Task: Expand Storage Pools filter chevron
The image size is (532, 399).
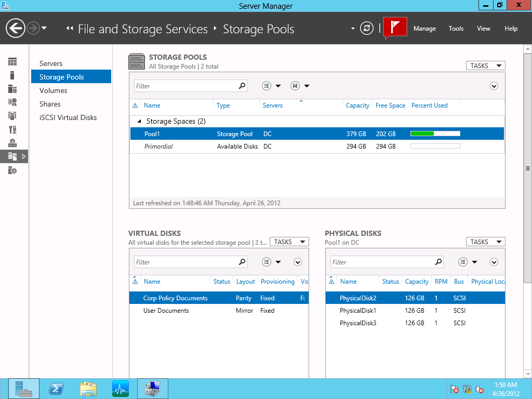Action: point(494,86)
